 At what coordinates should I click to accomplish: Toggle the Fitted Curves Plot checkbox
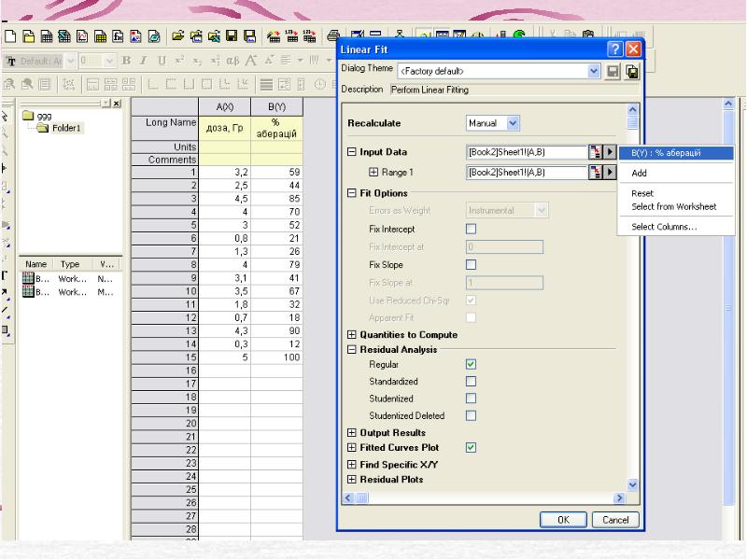(471, 448)
